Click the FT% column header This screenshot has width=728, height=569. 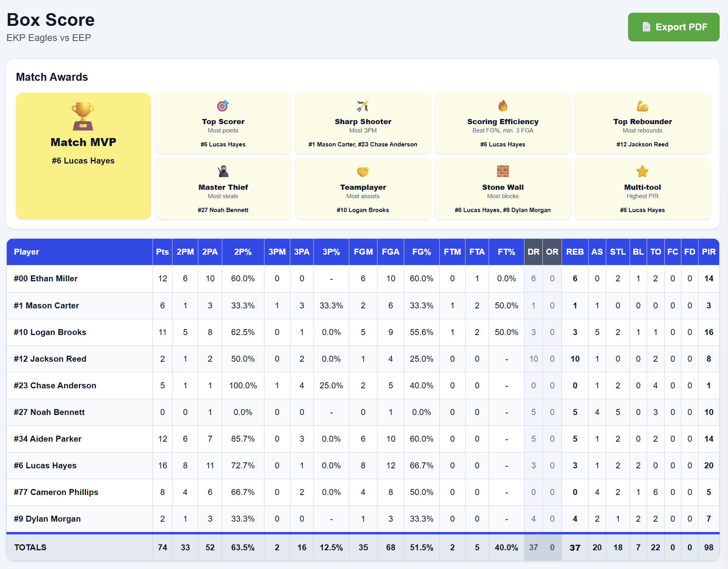point(506,252)
